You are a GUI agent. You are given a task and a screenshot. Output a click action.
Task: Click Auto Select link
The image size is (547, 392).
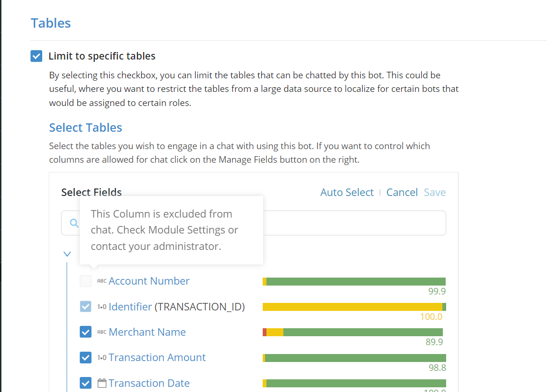pos(347,193)
